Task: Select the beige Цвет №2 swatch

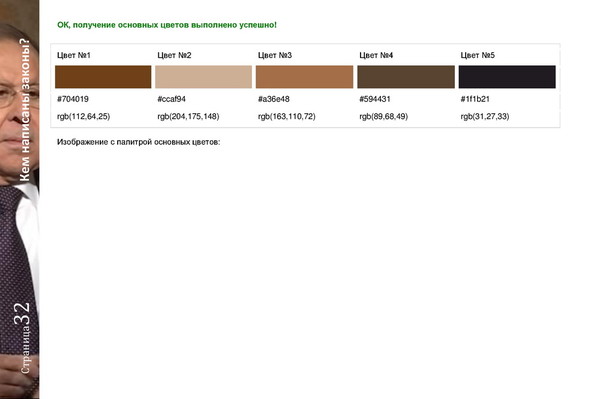Action: point(204,77)
